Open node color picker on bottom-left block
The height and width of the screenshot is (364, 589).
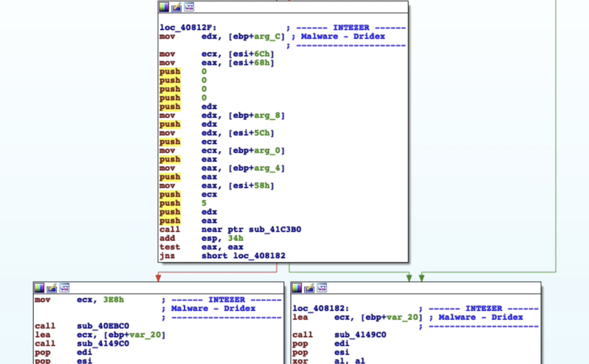click(39, 288)
